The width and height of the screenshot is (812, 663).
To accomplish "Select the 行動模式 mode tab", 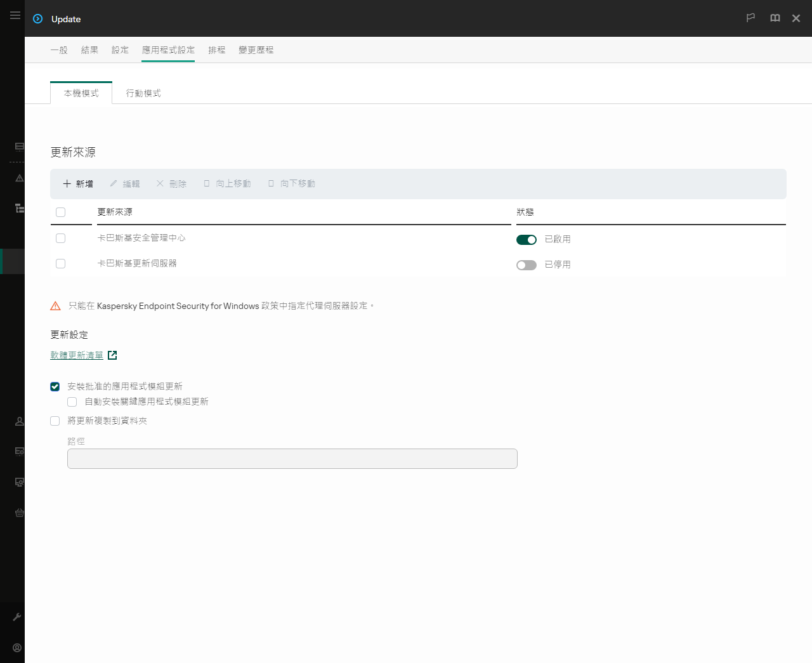I will 143,93.
